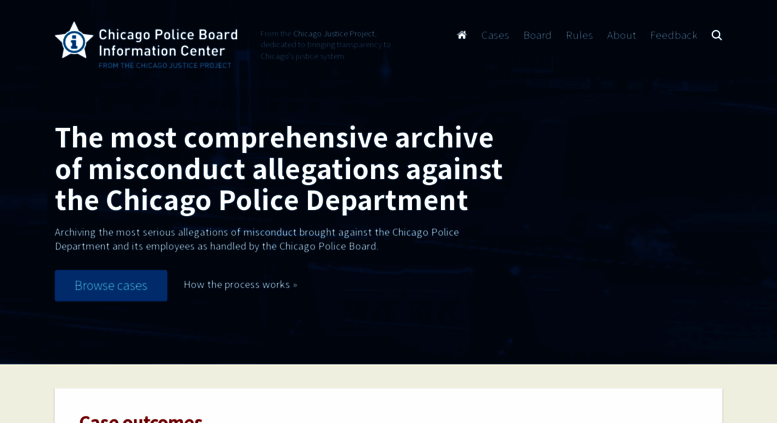Click the star info logo badge
777x423 pixels.
74,41
